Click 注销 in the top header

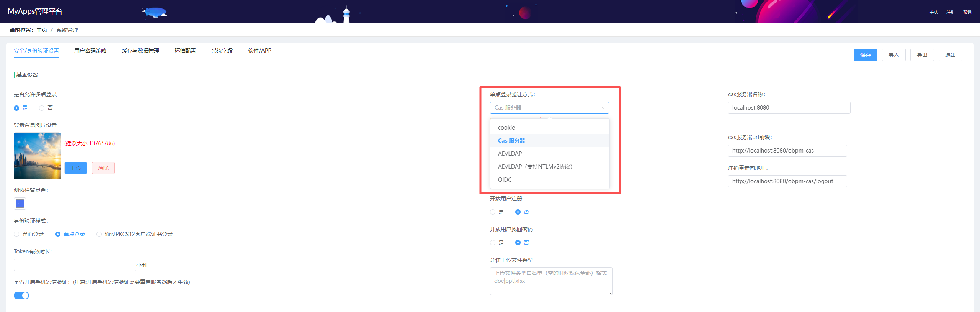click(951, 12)
